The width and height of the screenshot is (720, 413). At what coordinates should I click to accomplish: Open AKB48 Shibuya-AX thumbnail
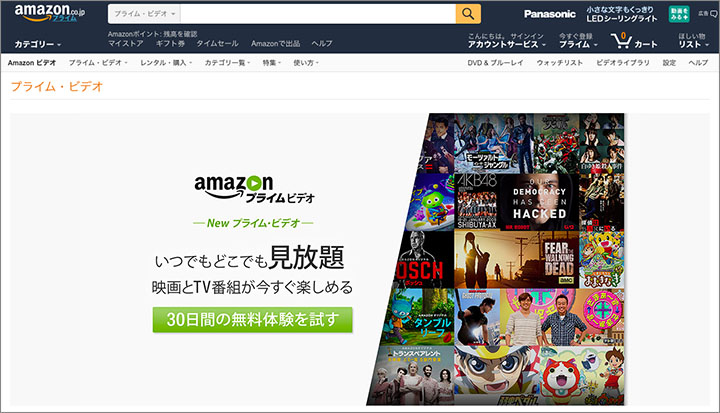click(x=476, y=202)
